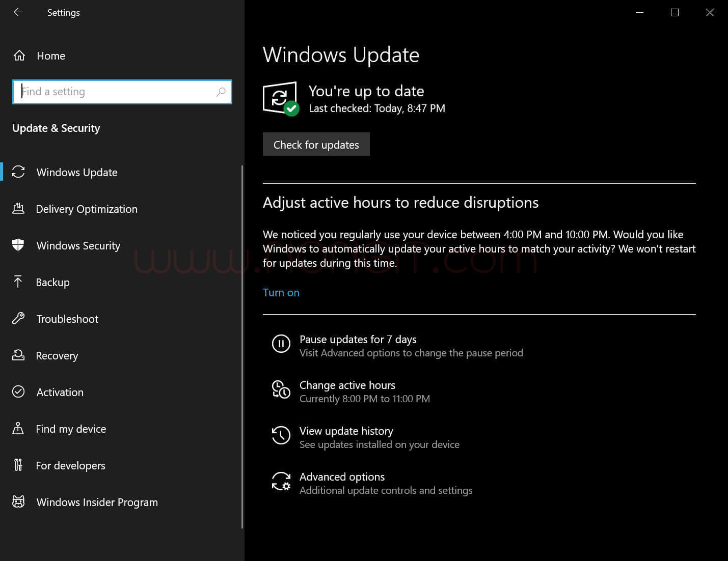
Task: Select the Windows Update sync icon
Action: coord(18,172)
